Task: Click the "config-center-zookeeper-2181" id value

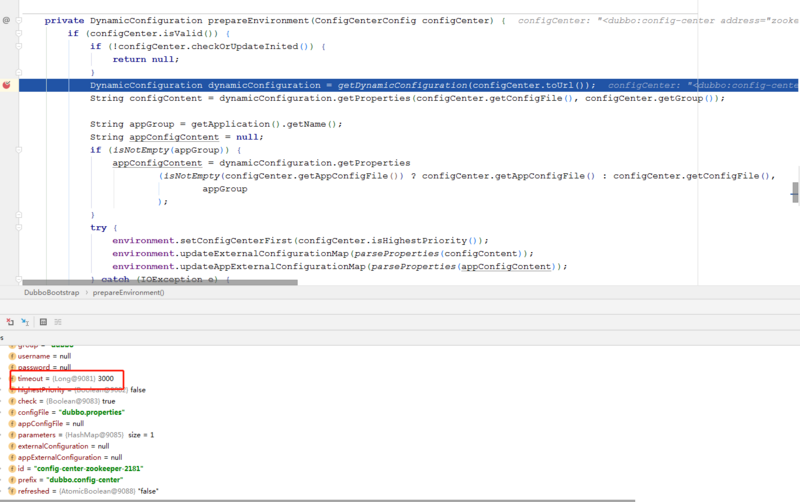Action: pyautogui.click(x=89, y=468)
